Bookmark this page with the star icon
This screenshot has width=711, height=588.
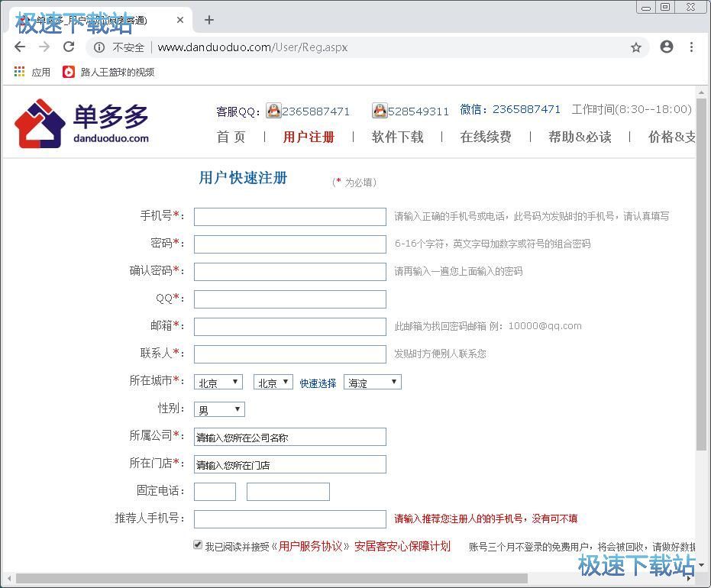click(636, 47)
